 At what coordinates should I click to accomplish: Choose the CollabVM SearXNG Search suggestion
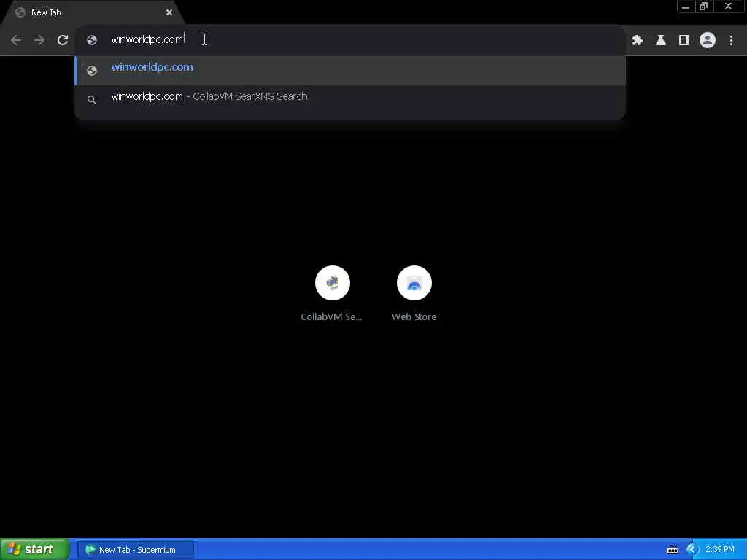tap(350, 99)
